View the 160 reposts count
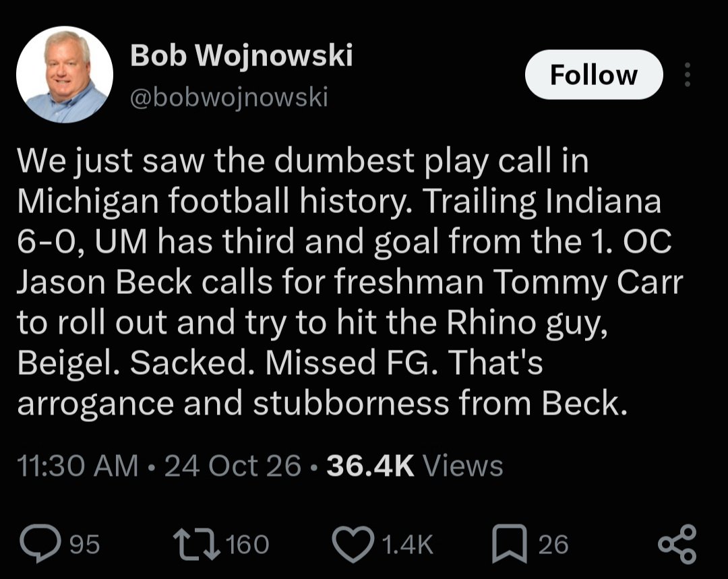 (247, 544)
